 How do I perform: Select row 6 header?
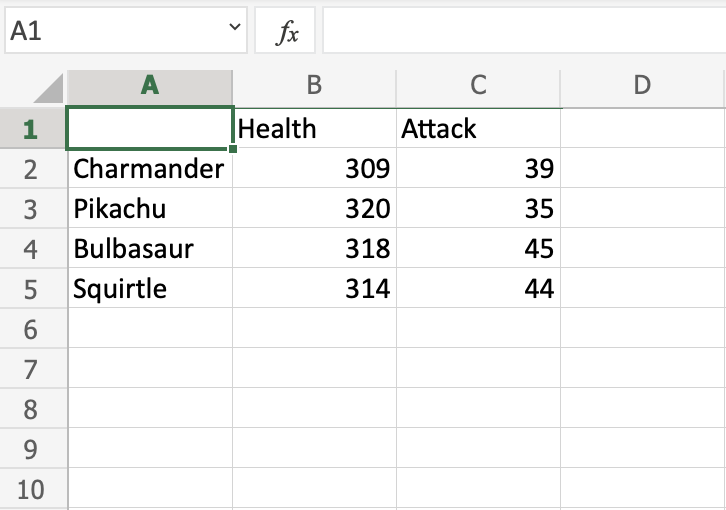pyautogui.click(x=30, y=330)
